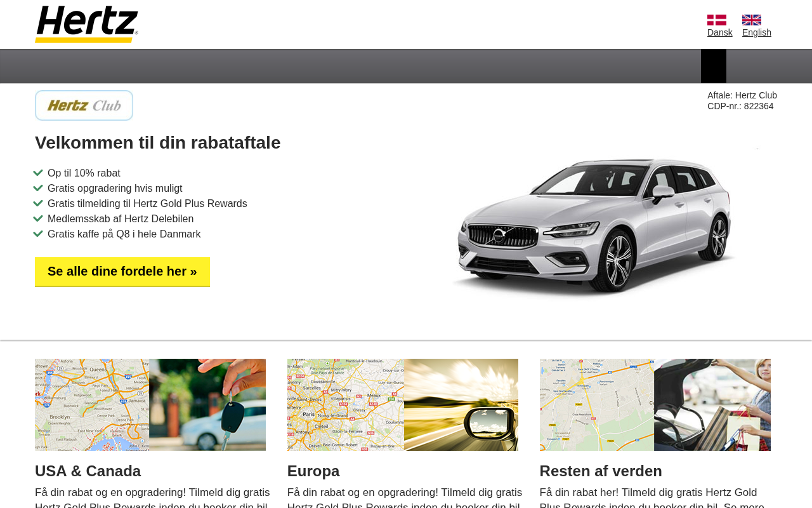Click the 'CDP-nr.: 822364' text
The image size is (812, 508).
pos(740,106)
